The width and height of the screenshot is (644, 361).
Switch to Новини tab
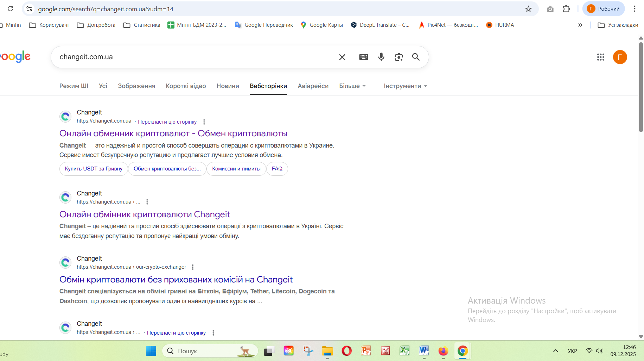(x=228, y=86)
